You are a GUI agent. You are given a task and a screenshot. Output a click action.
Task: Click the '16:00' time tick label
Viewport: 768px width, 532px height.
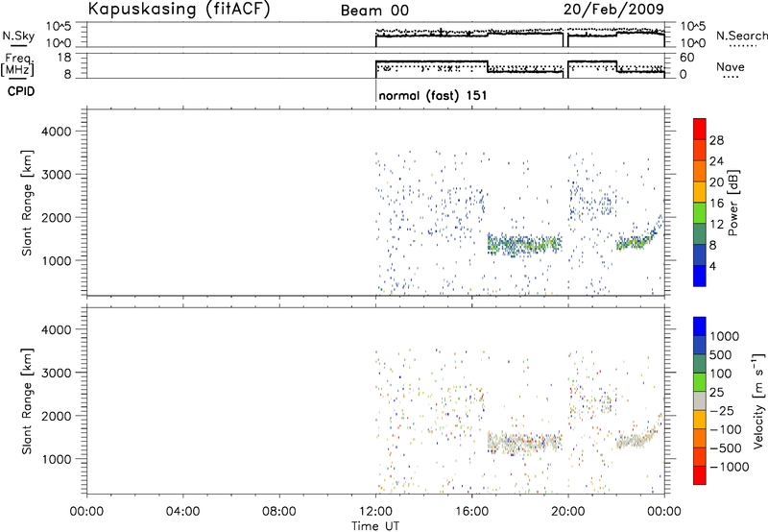(x=471, y=512)
